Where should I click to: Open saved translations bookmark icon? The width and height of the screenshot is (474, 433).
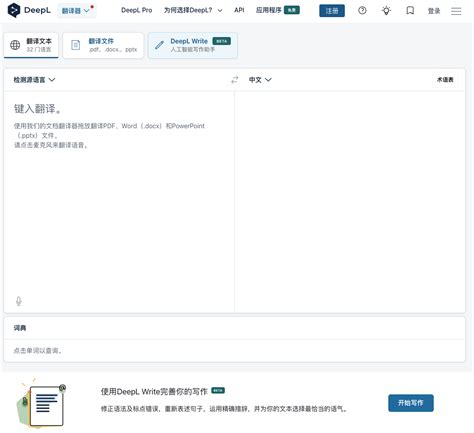pos(410,11)
